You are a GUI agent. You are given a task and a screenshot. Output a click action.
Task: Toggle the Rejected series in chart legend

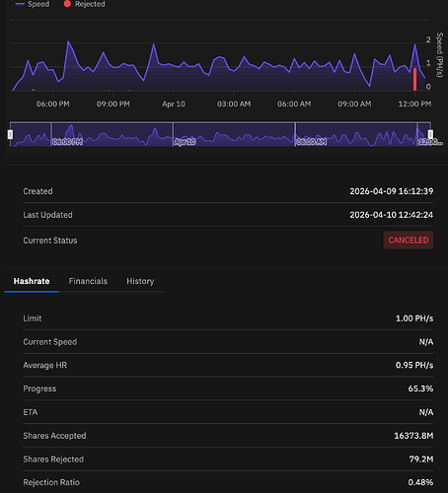click(x=85, y=4)
